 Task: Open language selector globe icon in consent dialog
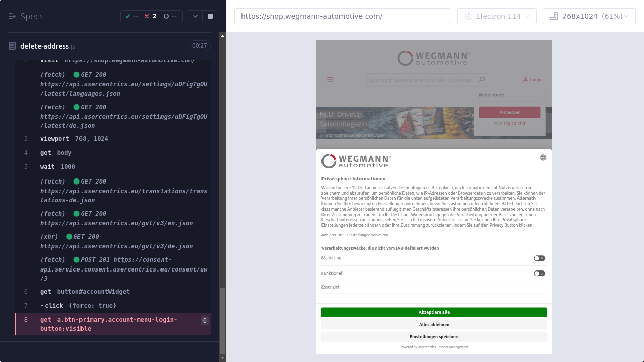543,157
